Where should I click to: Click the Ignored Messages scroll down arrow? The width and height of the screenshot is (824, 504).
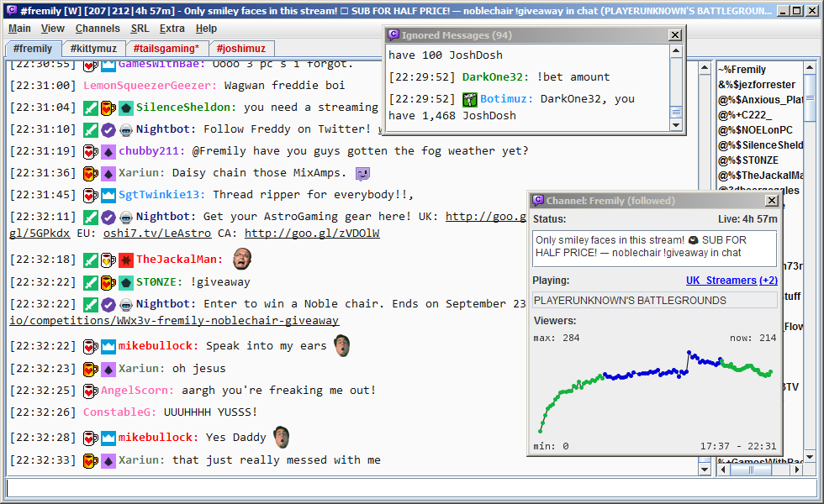click(x=676, y=125)
